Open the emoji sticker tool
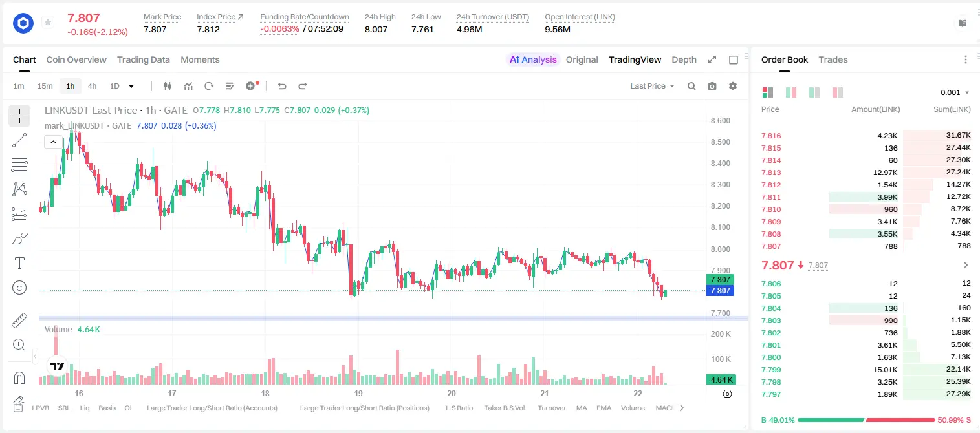This screenshot has width=980, height=433. coord(19,288)
